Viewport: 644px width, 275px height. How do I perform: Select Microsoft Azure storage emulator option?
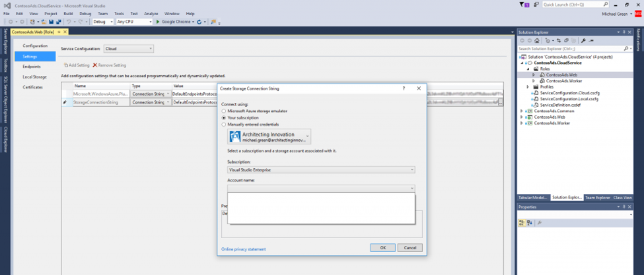pyautogui.click(x=223, y=111)
